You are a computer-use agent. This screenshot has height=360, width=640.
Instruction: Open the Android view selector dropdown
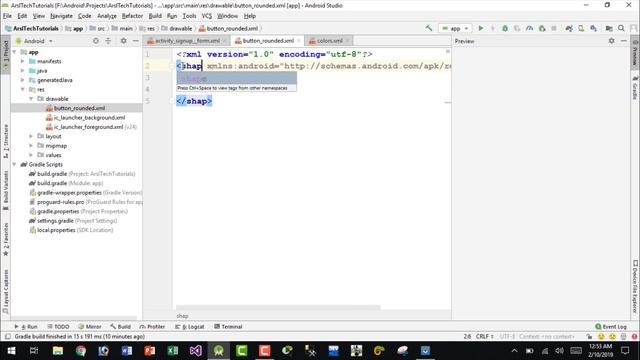pyautogui.click(x=34, y=41)
